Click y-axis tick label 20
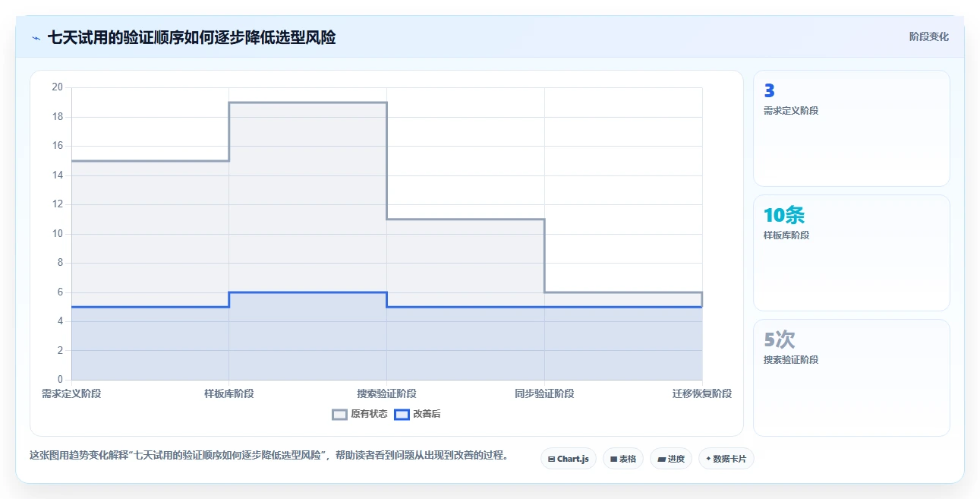980x499 pixels. [58, 87]
